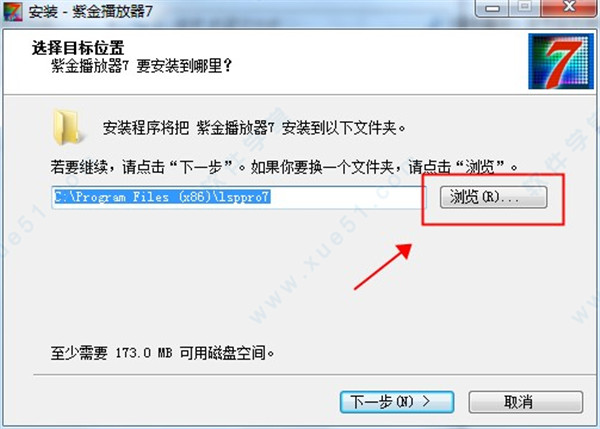
Task: Click the separator line above the bottom buttons
Action: [x=314, y=375]
